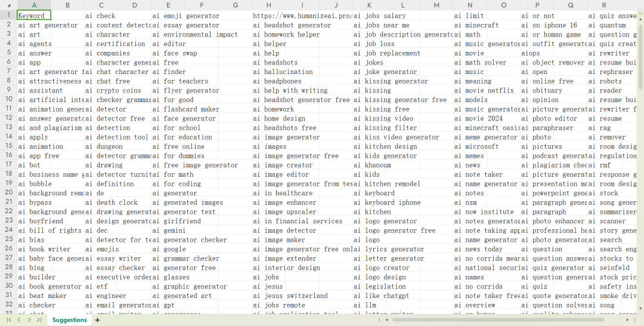Select column M header

coord(436,5)
